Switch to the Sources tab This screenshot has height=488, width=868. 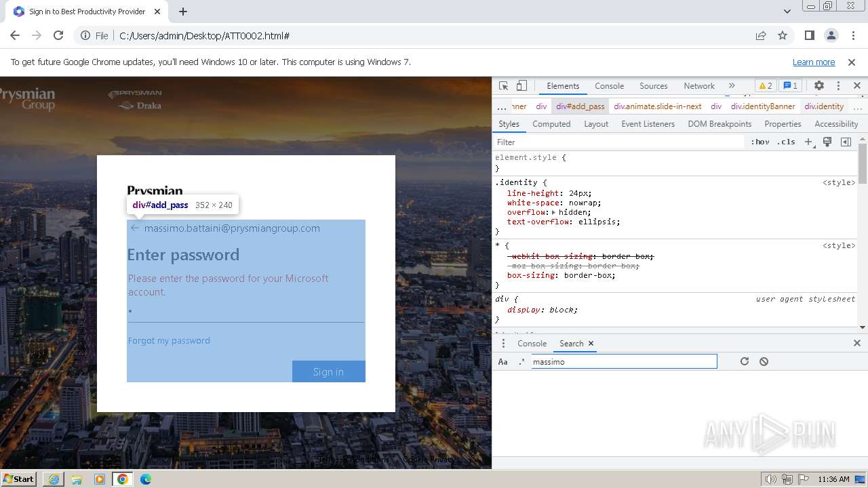coord(654,86)
